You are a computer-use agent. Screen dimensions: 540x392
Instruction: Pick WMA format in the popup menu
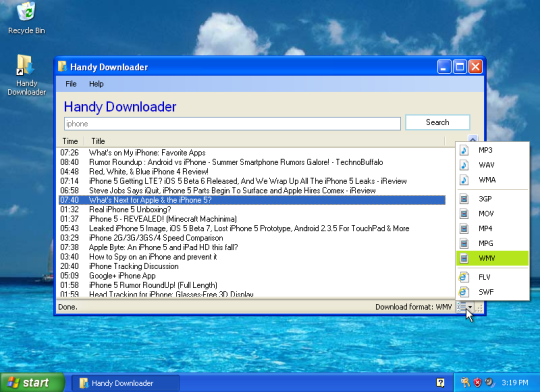492,180
